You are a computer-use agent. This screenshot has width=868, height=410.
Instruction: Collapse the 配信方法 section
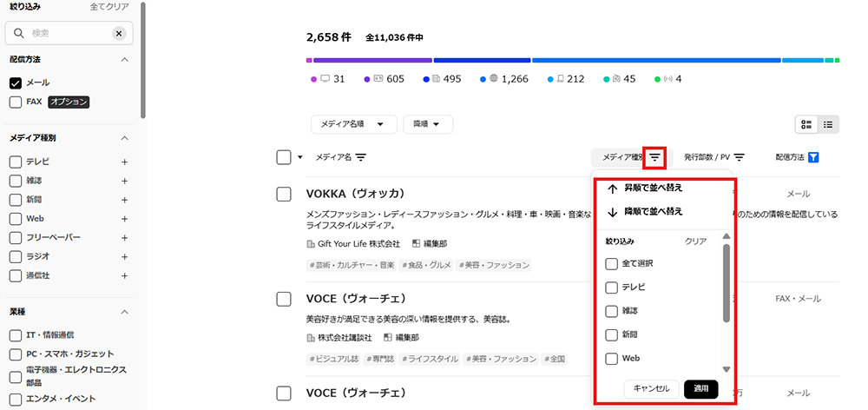[125, 59]
